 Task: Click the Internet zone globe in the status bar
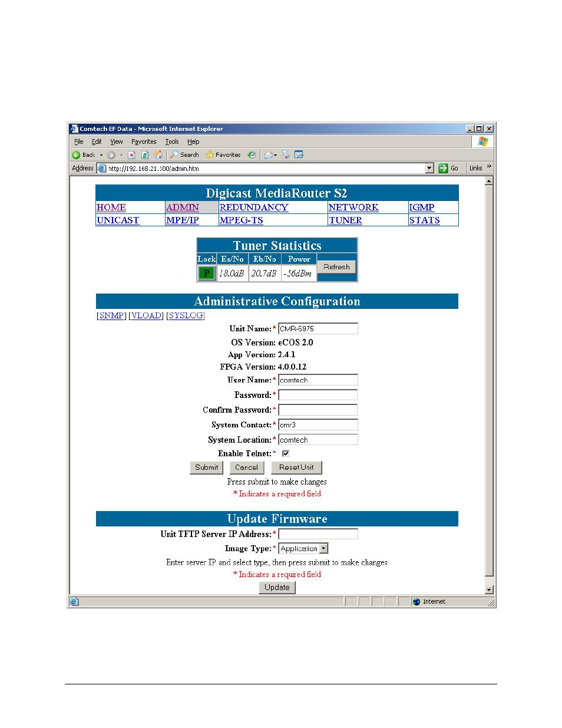(416, 602)
